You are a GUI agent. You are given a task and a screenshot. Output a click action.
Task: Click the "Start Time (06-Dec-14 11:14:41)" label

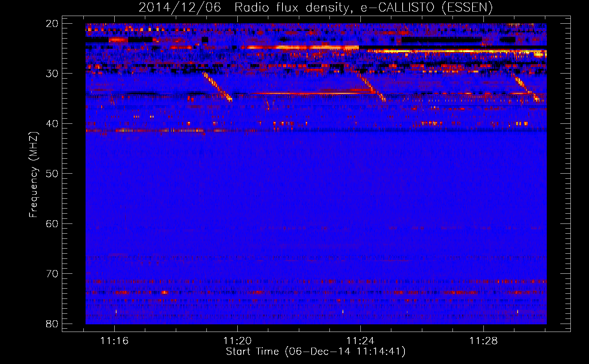pos(316,352)
